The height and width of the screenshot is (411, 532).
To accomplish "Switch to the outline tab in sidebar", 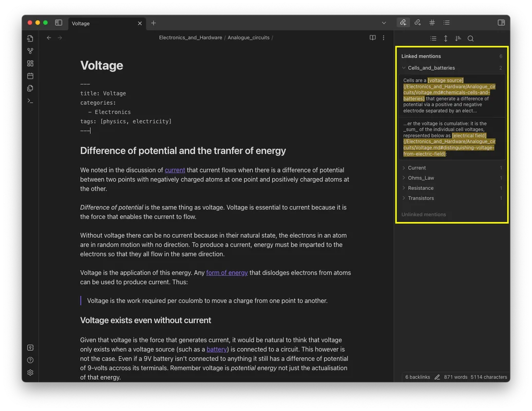I will pos(446,23).
